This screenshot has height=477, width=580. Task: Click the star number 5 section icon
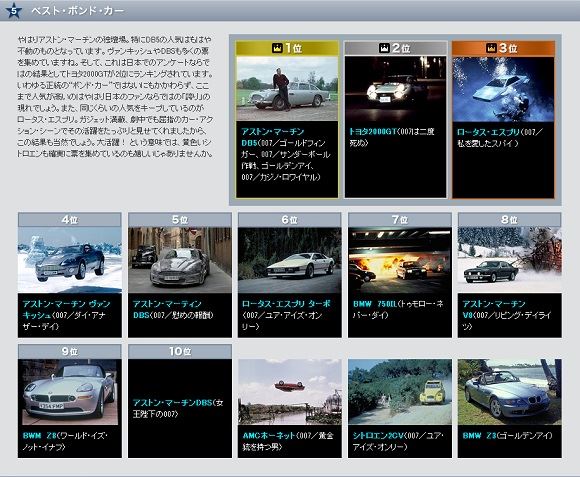(14, 10)
